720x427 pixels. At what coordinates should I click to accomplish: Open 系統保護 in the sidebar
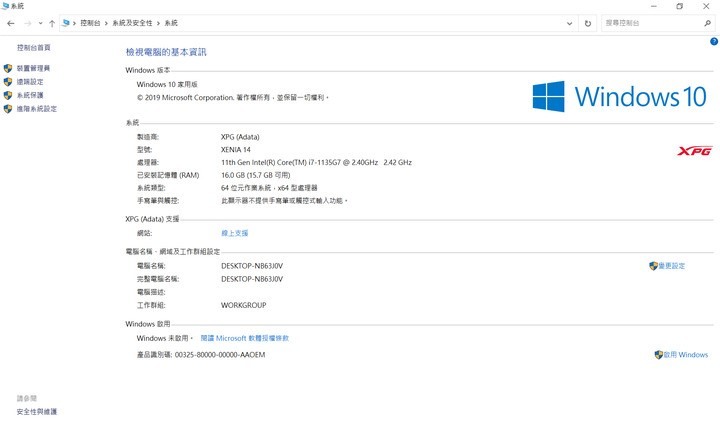(30, 95)
